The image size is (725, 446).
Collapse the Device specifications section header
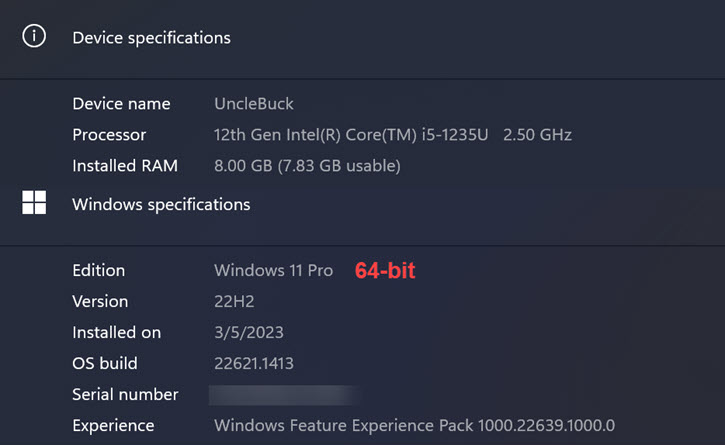click(151, 38)
